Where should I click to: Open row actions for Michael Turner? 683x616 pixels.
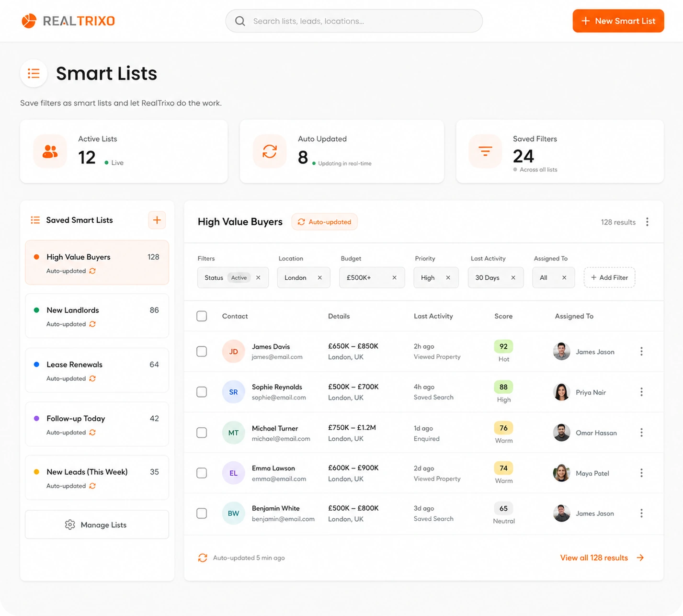coord(641,433)
